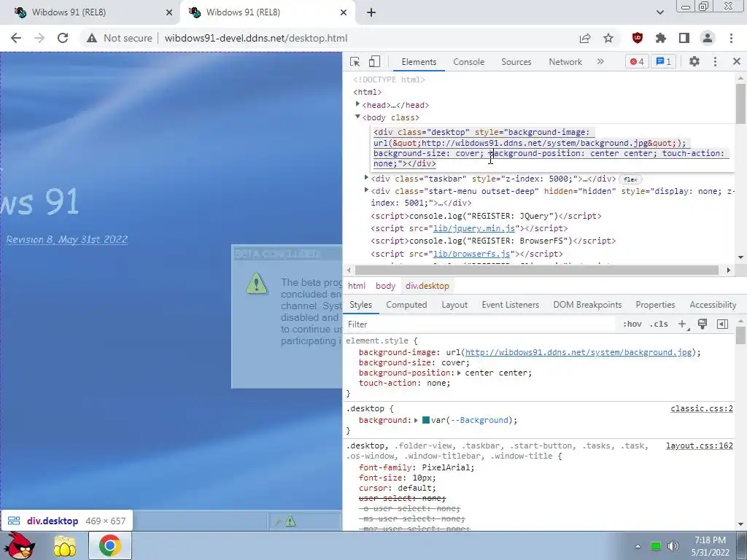Add new style rule plus icon

click(x=682, y=324)
